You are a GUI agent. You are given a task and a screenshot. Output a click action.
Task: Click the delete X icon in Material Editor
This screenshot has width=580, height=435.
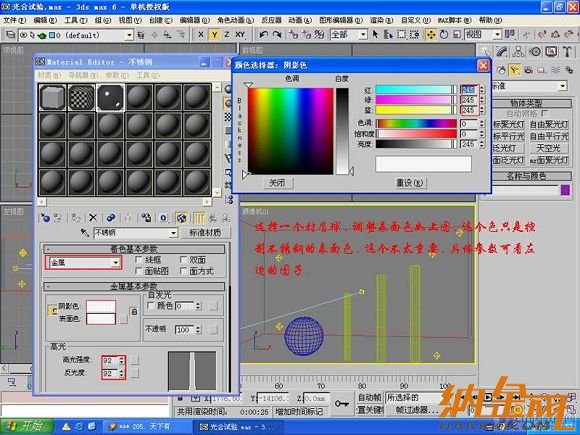click(93, 218)
